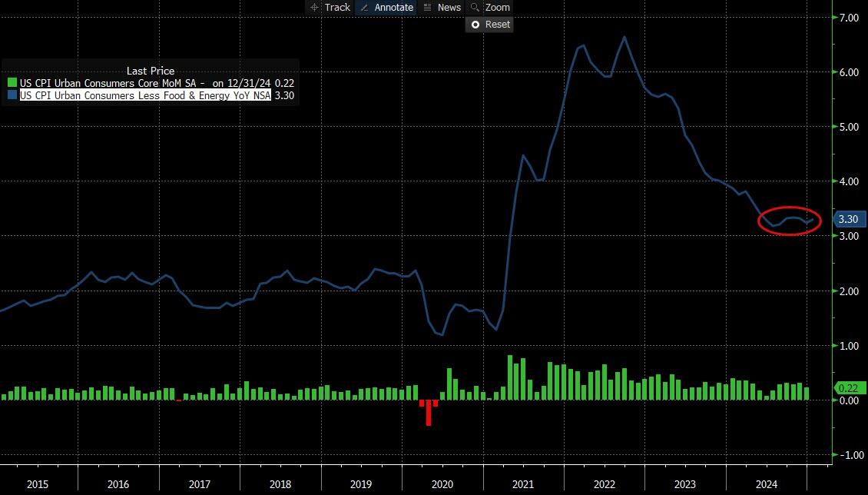868x495 pixels.
Task: Click the 7.00 y-axis value
Action: tap(848, 18)
